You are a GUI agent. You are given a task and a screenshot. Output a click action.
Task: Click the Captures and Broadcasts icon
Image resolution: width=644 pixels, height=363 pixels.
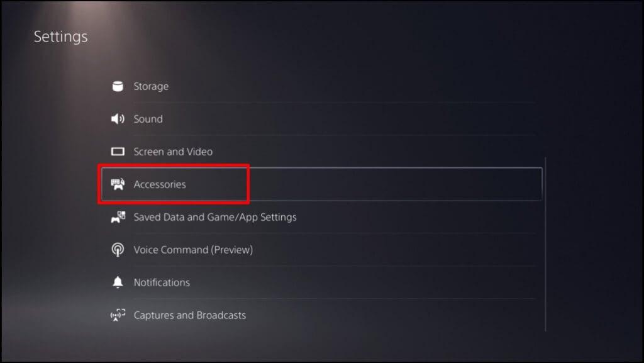click(118, 315)
